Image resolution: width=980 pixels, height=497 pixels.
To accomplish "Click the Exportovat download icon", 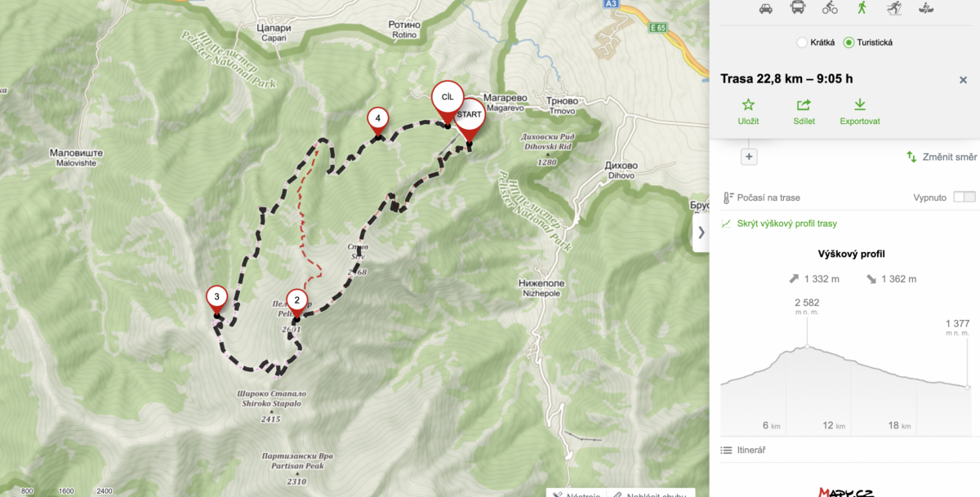I will click(x=859, y=104).
